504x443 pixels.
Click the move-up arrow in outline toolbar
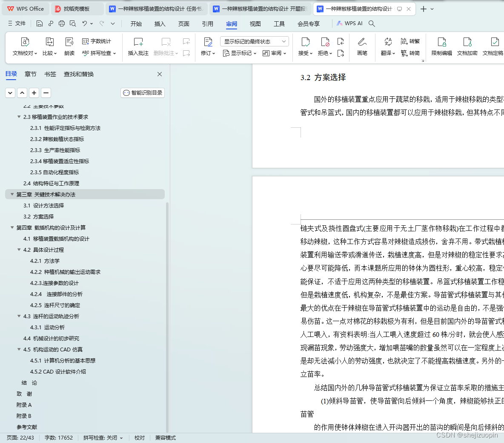point(22,93)
